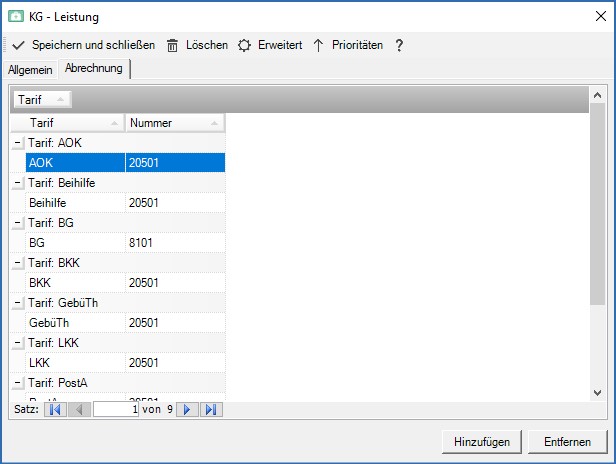This screenshot has height=464, width=616.
Task: Go to next record arrow
Action: click(x=186, y=409)
